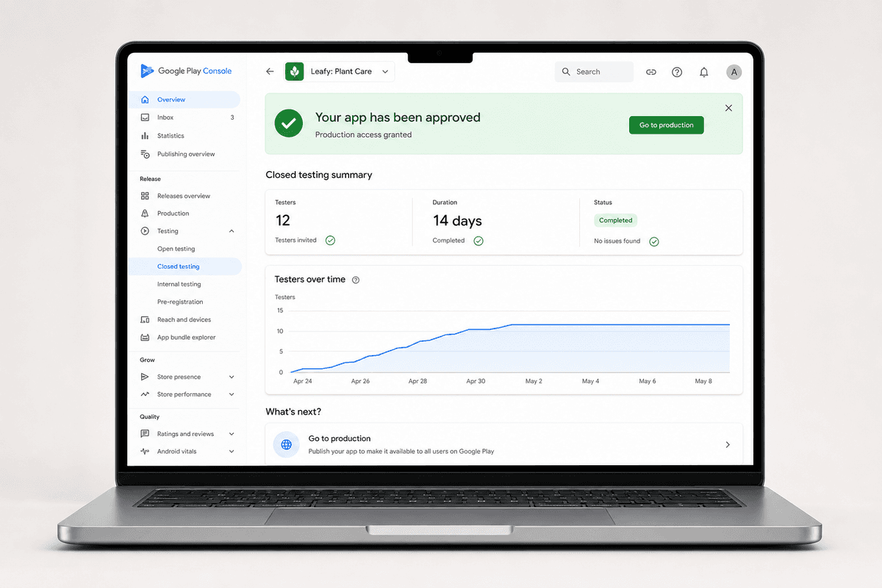Open the Go to production card arrow

[728, 445]
